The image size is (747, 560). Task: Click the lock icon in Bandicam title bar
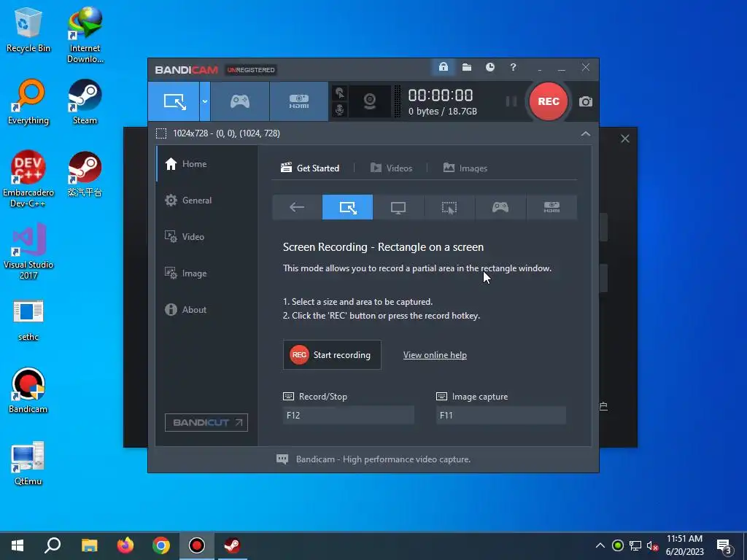pos(443,67)
